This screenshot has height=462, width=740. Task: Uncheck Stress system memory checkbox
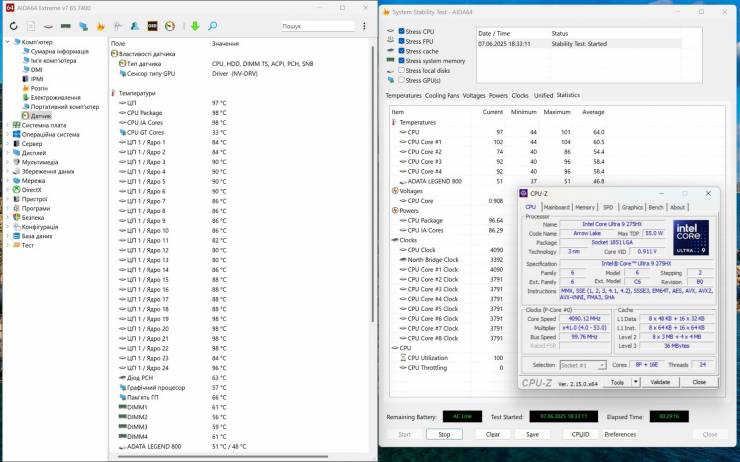pos(401,61)
